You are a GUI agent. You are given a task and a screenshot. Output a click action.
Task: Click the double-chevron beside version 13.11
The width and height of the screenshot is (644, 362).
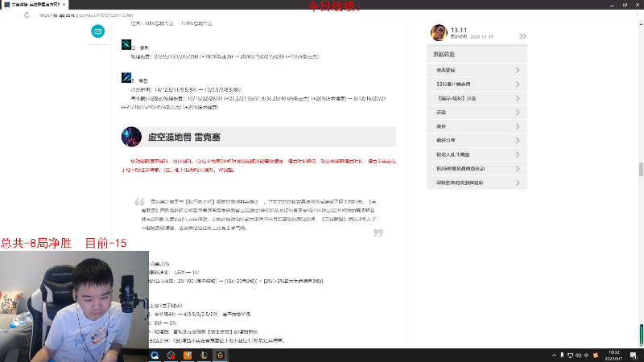522,36
